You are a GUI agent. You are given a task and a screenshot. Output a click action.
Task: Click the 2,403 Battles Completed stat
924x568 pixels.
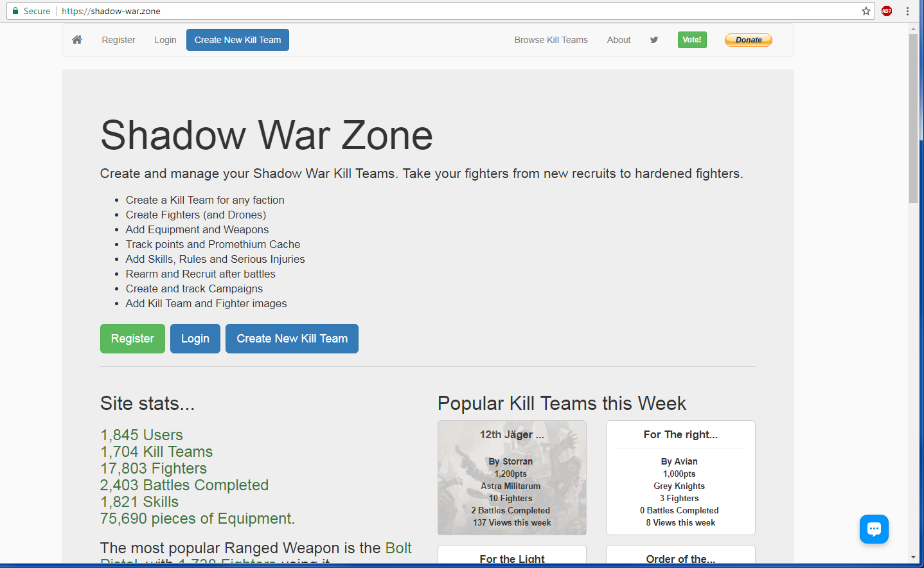184,485
